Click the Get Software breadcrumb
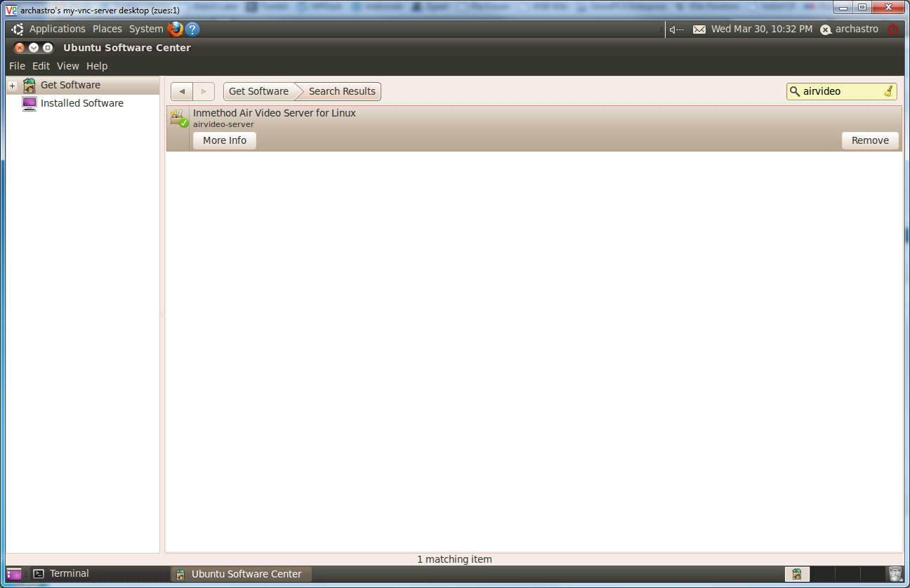Viewport: 910px width, 588px height. 258,91
